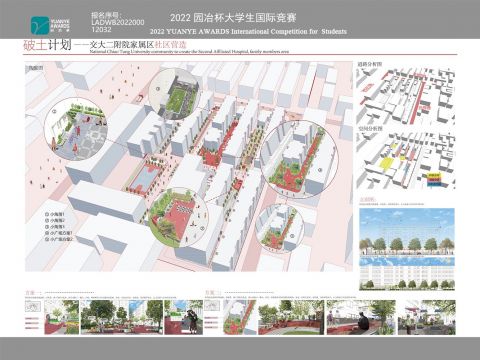
Task: Click the last 方案二 rendering at far right
Action: click(x=427, y=317)
